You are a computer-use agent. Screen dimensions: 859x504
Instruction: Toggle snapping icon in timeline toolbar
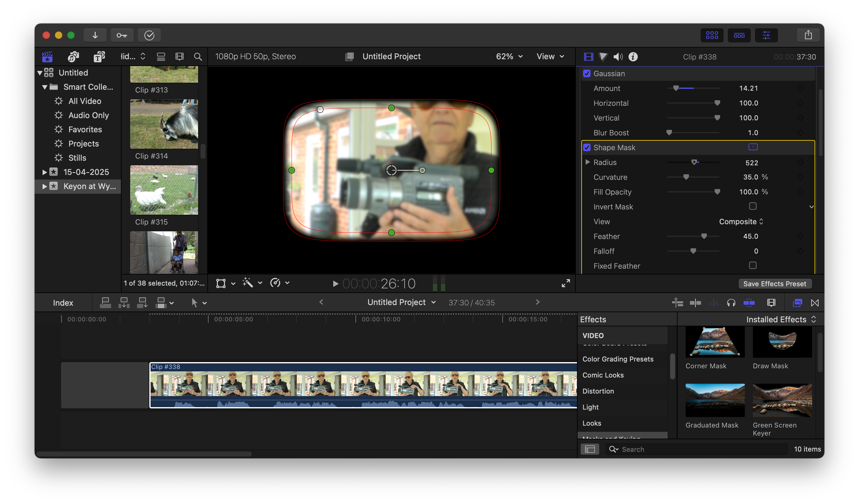(749, 303)
